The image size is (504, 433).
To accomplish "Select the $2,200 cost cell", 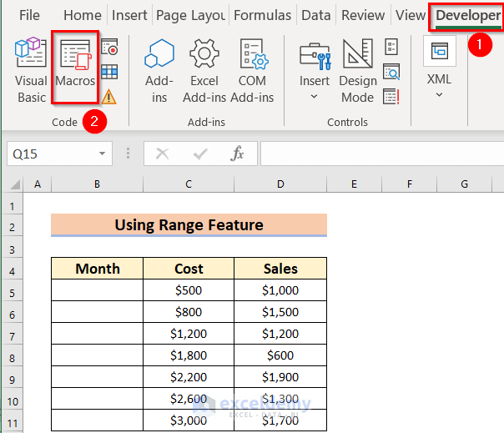I will tap(189, 377).
